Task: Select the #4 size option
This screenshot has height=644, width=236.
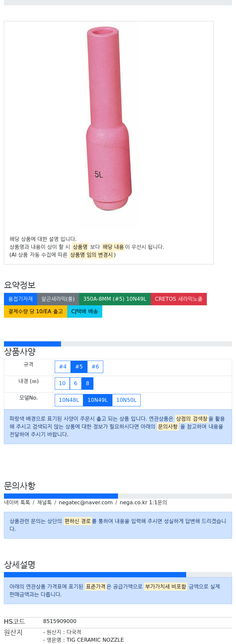Action: (63, 367)
